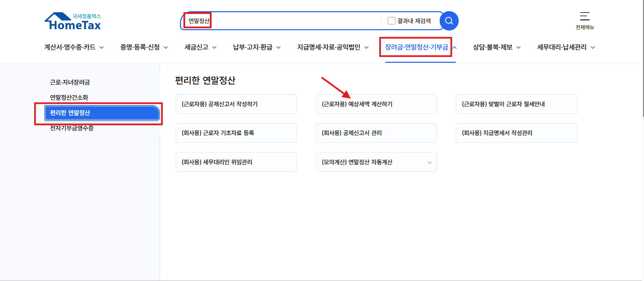
Task: Select the 장려금·연말정산·기부금 menu
Action: [x=417, y=47]
